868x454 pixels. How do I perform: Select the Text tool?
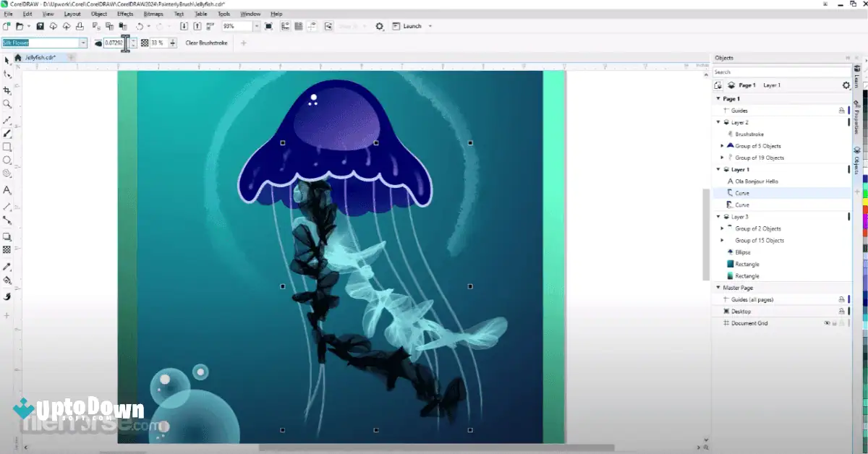(x=7, y=189)
